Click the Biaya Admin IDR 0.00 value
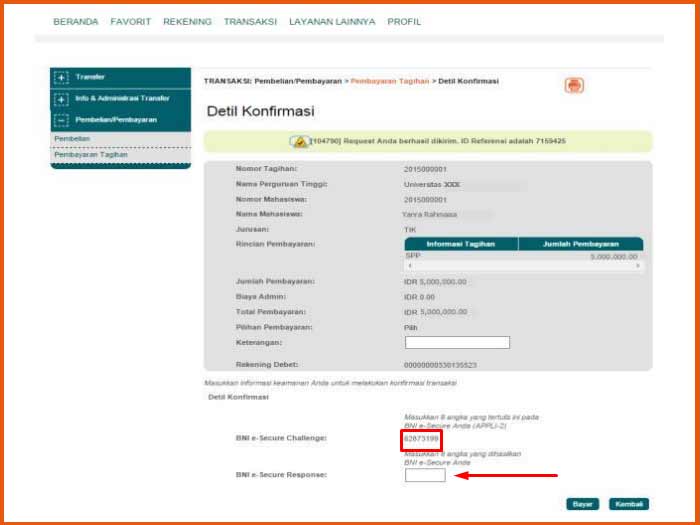The height and width of the screenshot is (525, 700). [419, 297]
